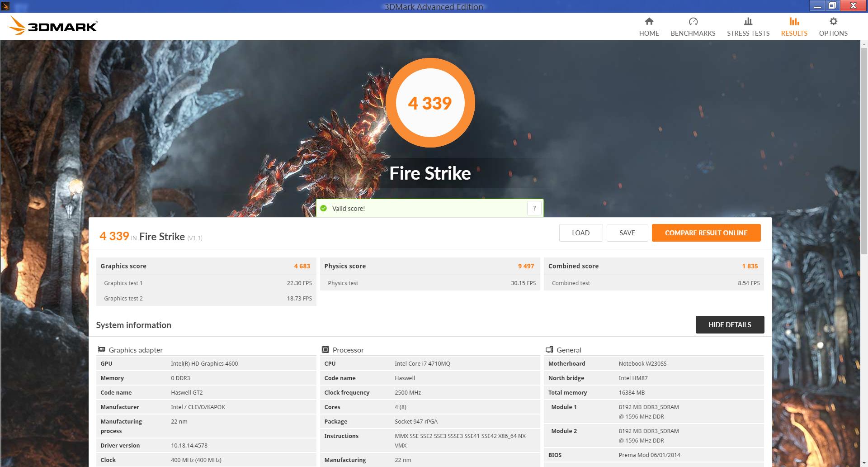Open the Options gear icon

(x=833, y=21)
